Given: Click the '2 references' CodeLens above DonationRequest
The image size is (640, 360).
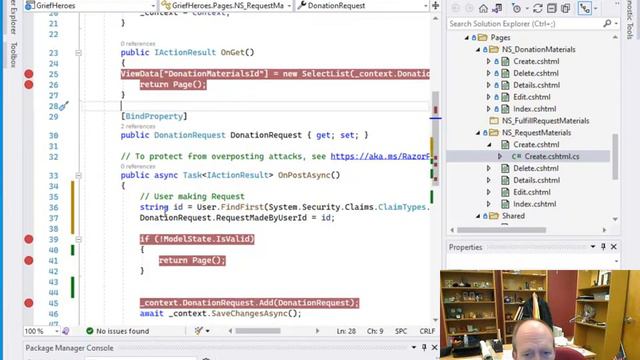Looking at the screenshot, I should [x=138, y=126].
